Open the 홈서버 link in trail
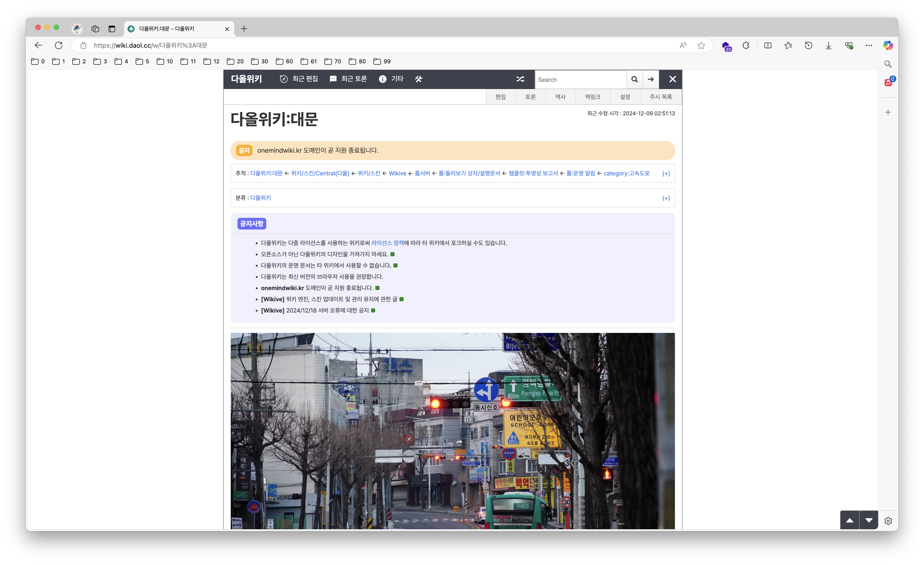Viewport: 924px width, 565px height. tap(422, 173)
